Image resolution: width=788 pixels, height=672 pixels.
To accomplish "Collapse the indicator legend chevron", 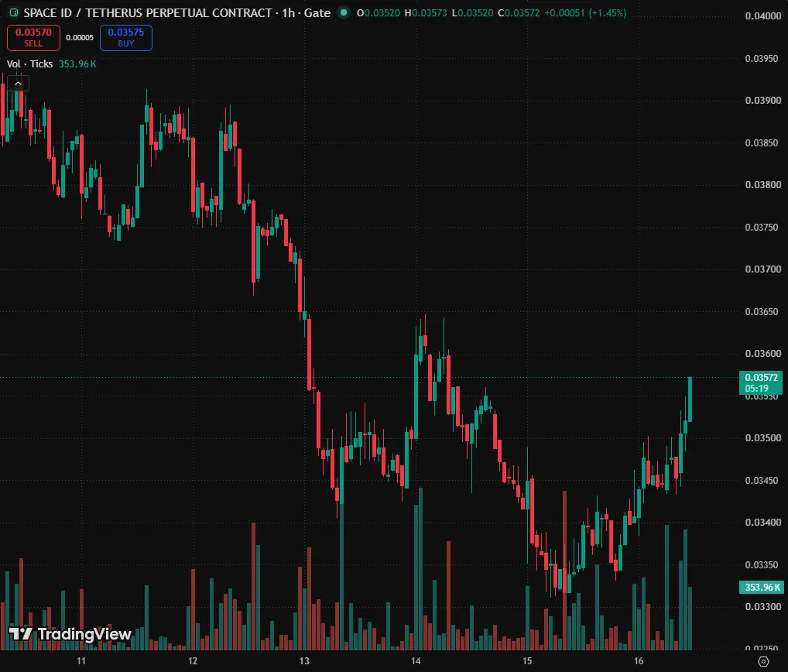I will (18, 84).
